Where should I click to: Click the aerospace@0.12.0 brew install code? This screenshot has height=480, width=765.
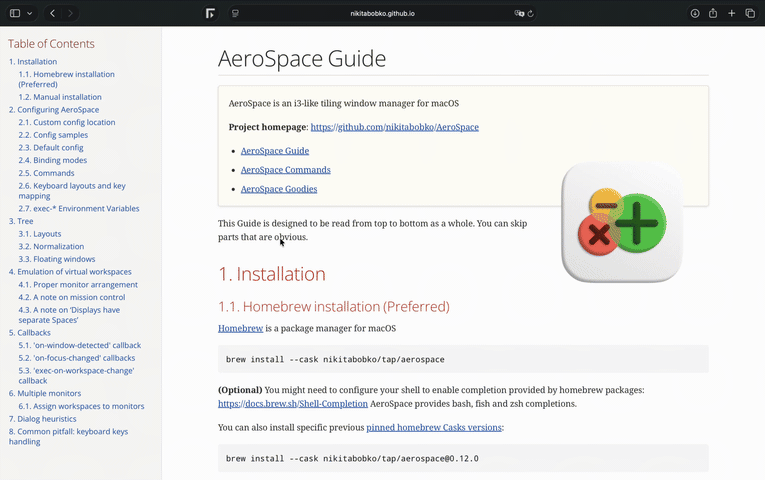point(352,459)
